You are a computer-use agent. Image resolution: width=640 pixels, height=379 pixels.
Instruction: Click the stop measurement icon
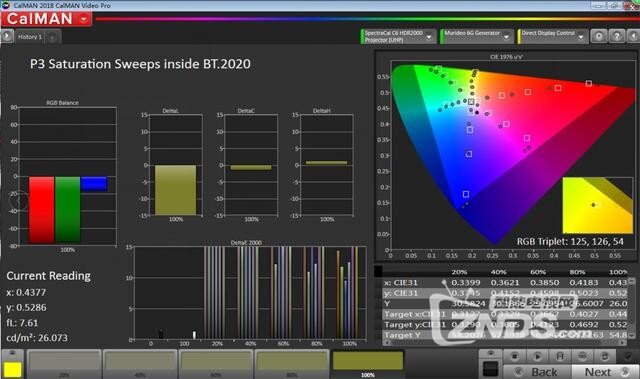point(514,357)
